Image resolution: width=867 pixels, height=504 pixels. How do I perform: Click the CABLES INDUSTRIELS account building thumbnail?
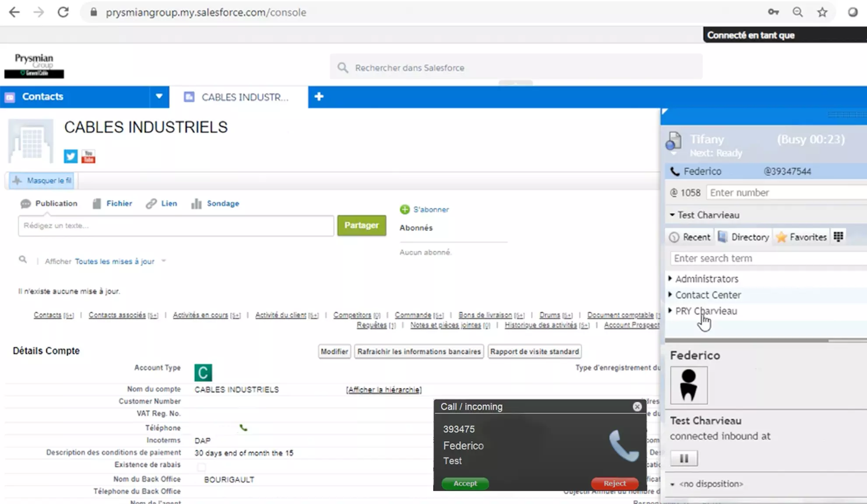31,141
